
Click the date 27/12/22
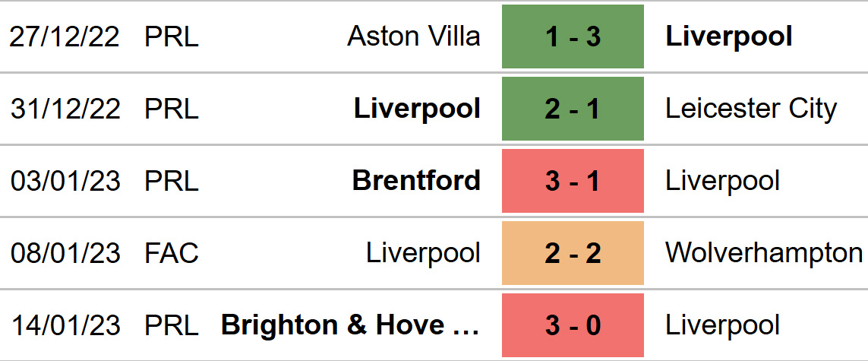coord(65,36)
